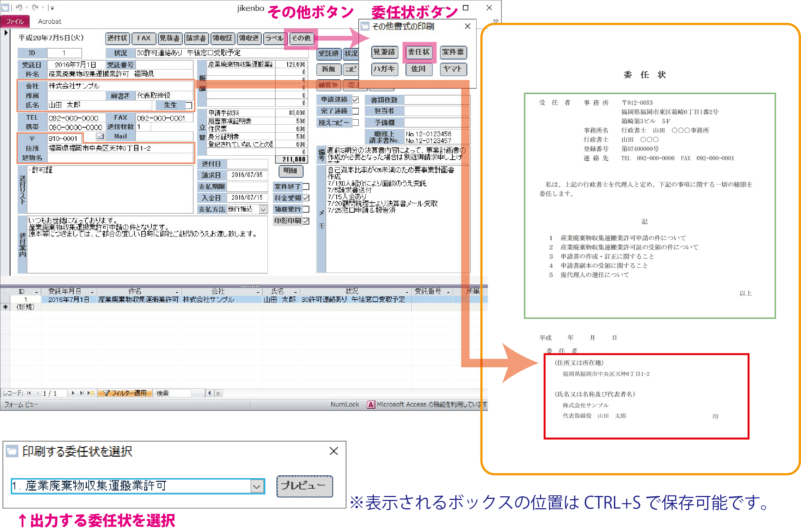Screen dimensions: 801x532
Task: Click the postal code lookup icon
Action: [x=100, y=137]
